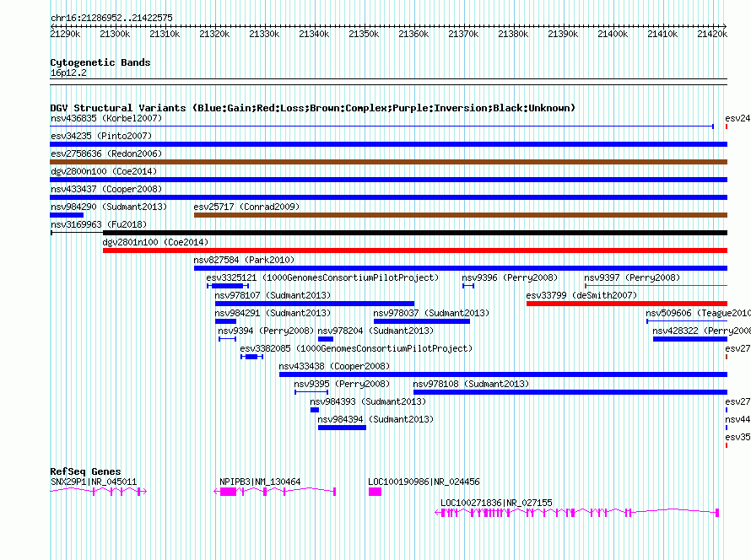
Task: Open the nsv428322 (Perry2008) label
Action: [x=702, y=331]
